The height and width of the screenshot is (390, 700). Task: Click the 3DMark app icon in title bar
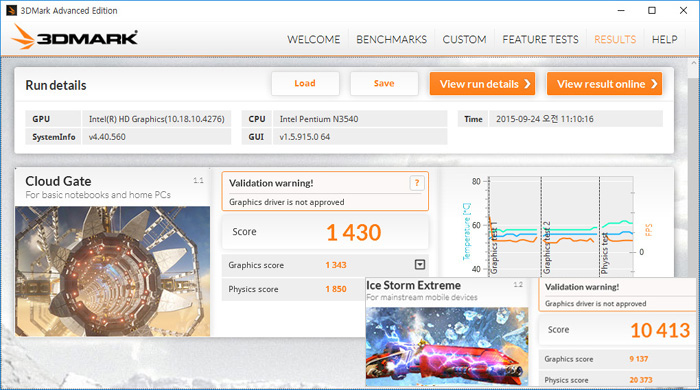[x=11, y=10]
